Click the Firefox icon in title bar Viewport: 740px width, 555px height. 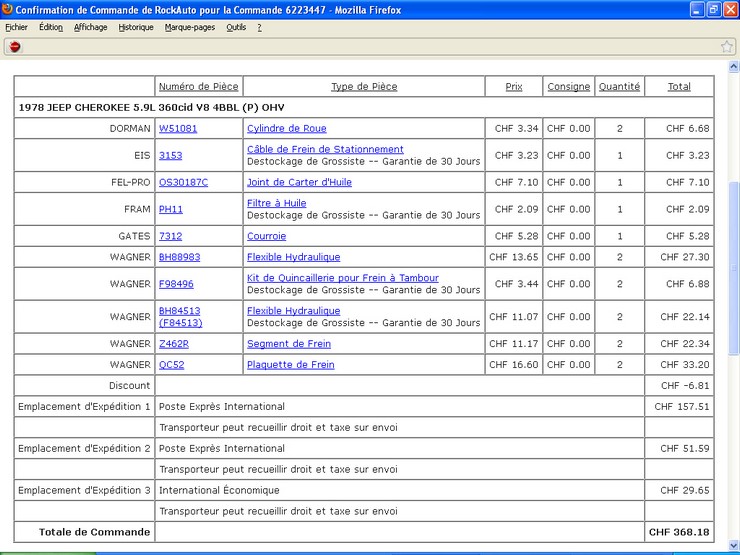pos(8,9)
